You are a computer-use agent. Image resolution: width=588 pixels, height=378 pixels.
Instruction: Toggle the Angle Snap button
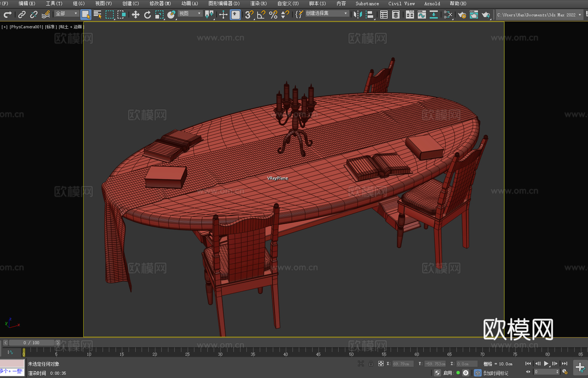pyautogui.click(x=261, y=14)
